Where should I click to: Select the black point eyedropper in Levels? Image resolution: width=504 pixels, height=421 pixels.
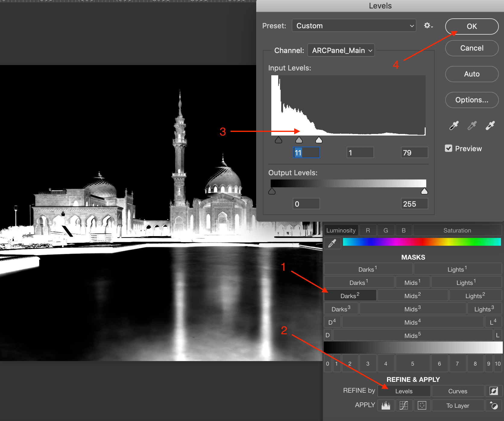point(454,125)
